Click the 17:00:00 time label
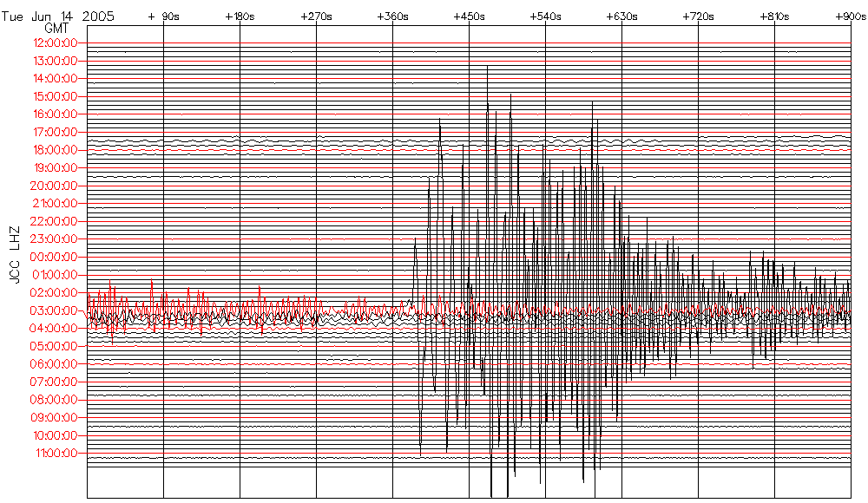 click(x=56, y=132)
